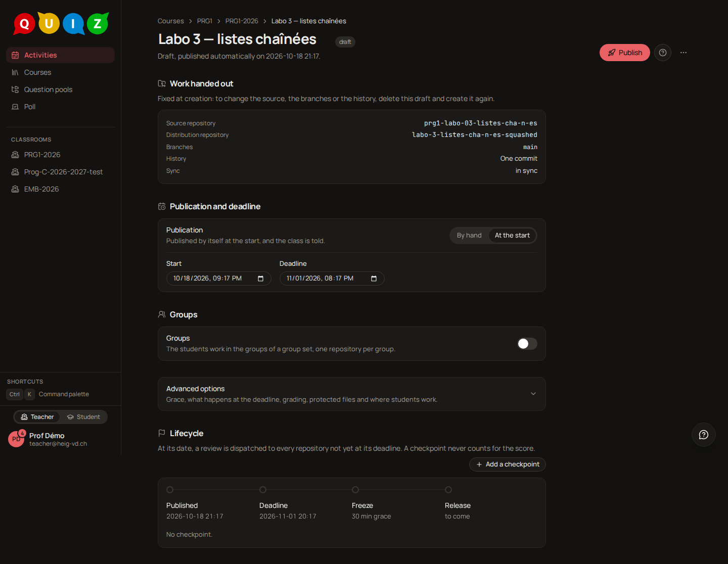728x564 pixels.
Task: Click the Work handed out section icon
Action: [162, 83]
